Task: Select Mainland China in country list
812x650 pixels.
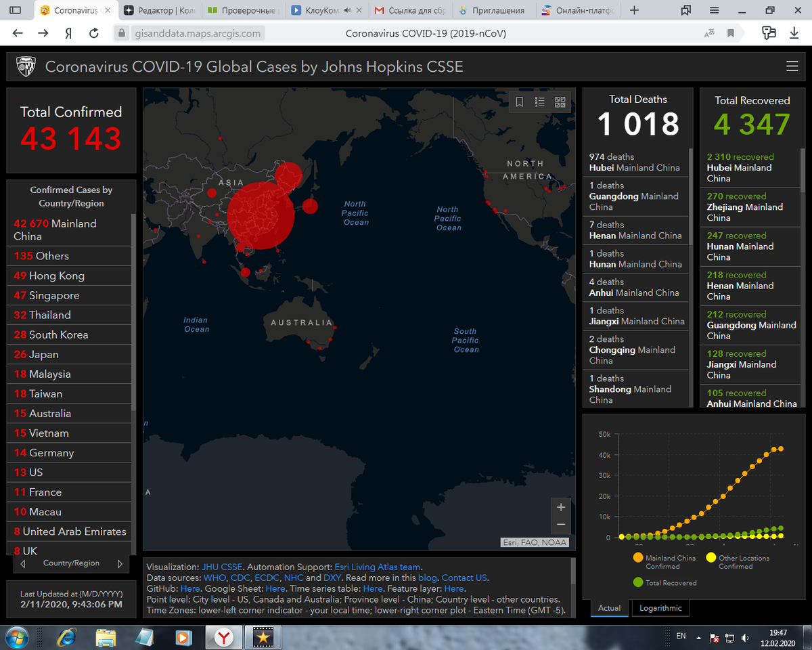Action: tap(69, 230)
